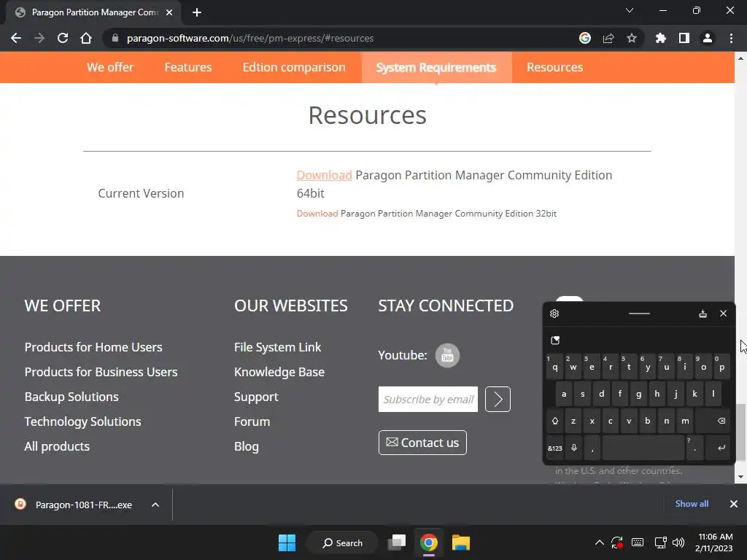Open the tab search chevron
The width and height of the screenshot is (747, 560).
(x=630, y=10)
